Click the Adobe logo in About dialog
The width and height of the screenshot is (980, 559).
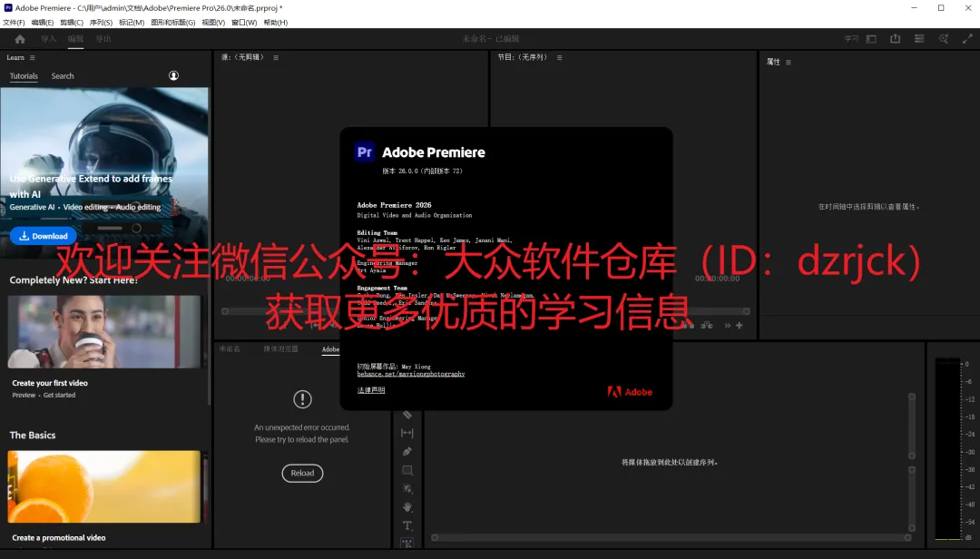click(630, 392)
